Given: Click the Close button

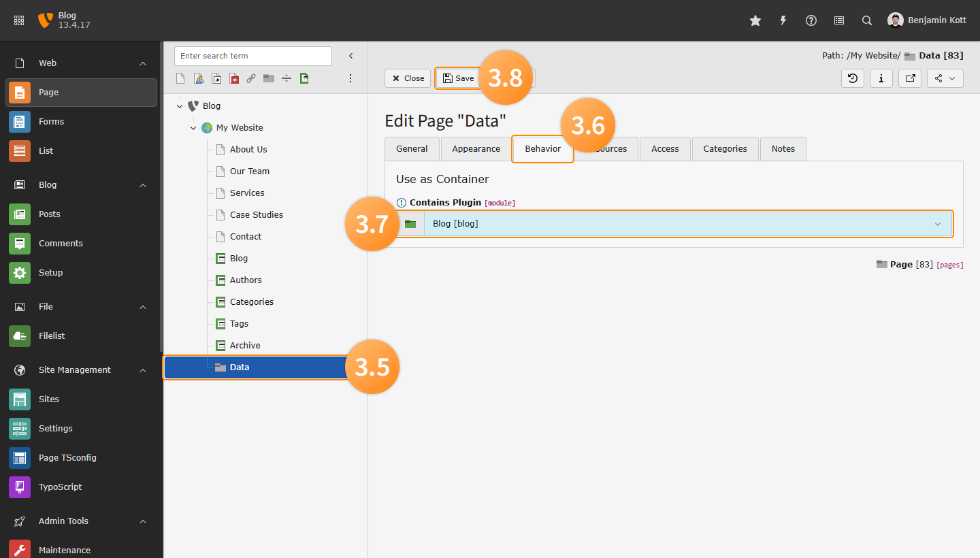Looking at the screenshot, I should coord(408,78).
